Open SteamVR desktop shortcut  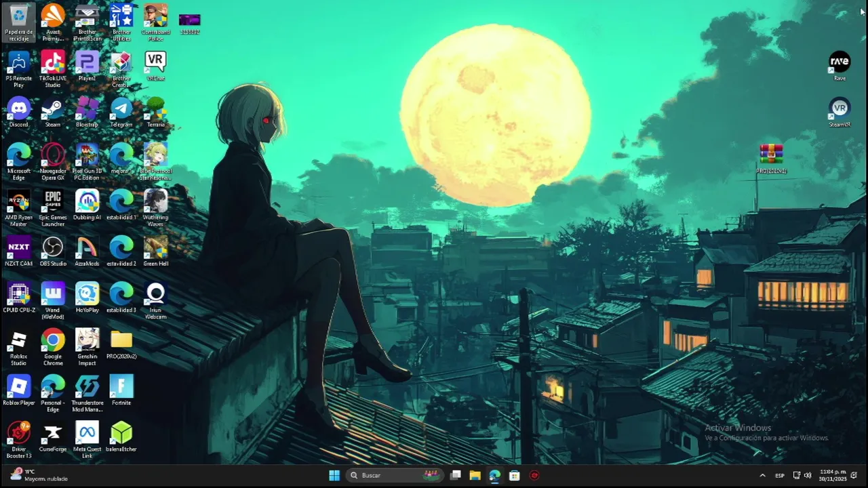tap(840, 112)
